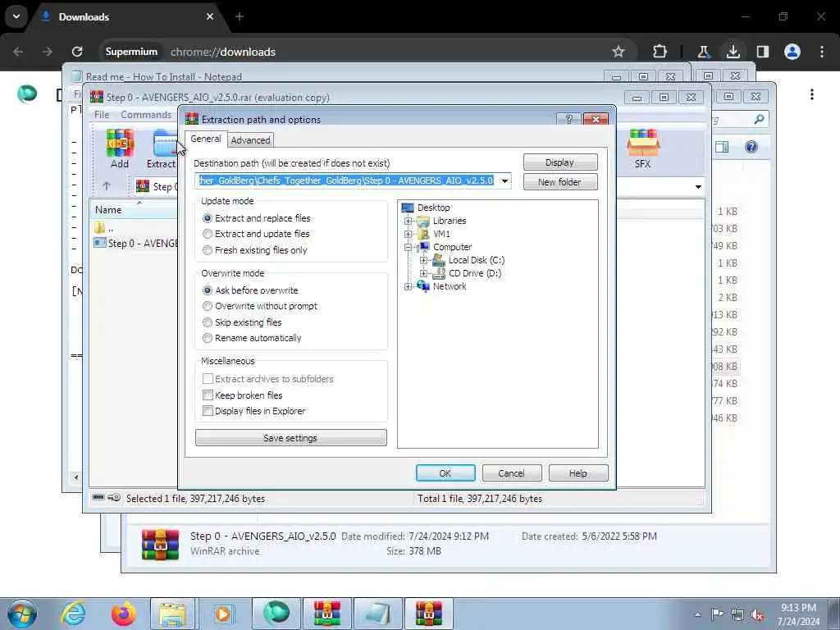Click the New folder button

[559, 182]
